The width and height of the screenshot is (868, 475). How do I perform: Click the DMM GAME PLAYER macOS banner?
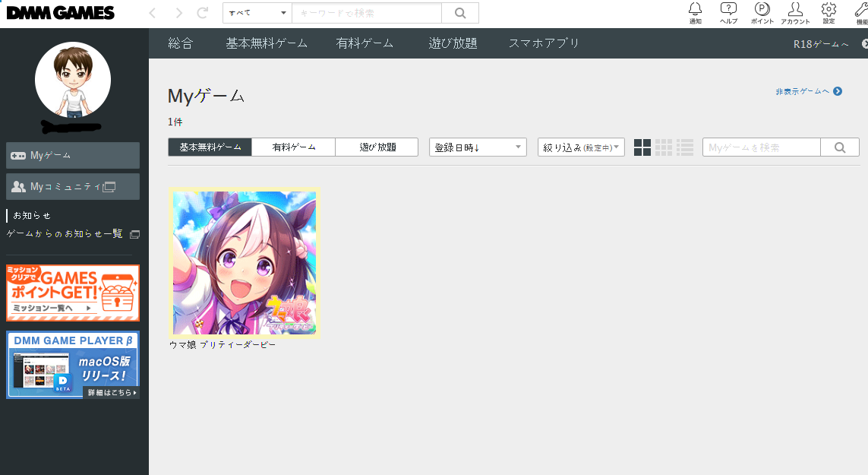(x=72, y=365)
